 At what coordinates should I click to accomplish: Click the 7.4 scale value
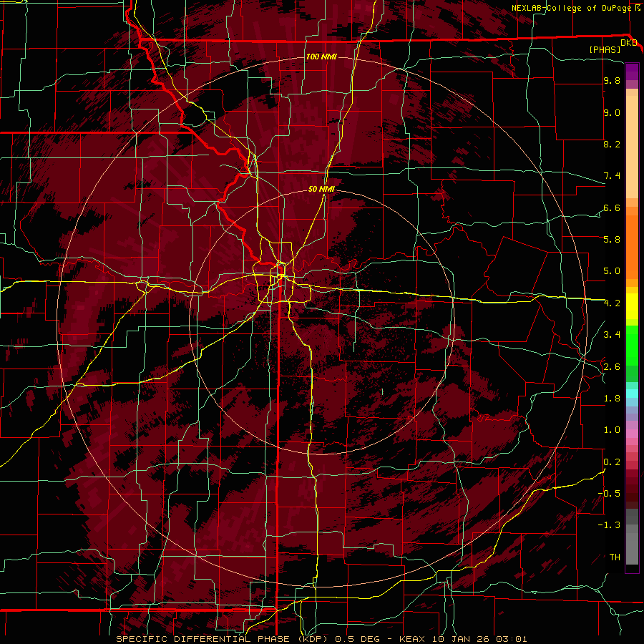[612, 176]
